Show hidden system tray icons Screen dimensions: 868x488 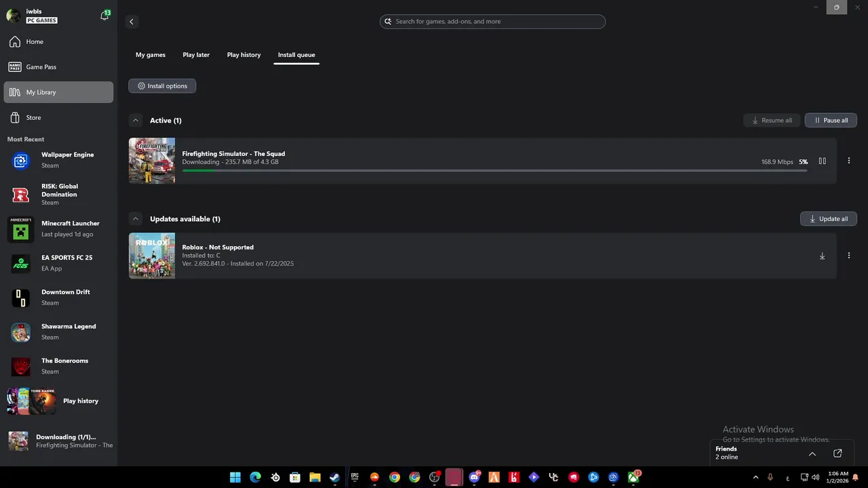click(755, 477)
